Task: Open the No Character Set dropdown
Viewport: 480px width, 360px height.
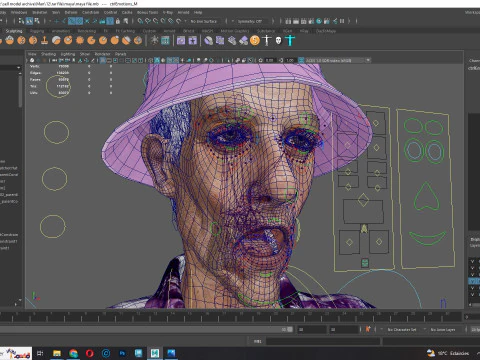Action: point(402,329)
